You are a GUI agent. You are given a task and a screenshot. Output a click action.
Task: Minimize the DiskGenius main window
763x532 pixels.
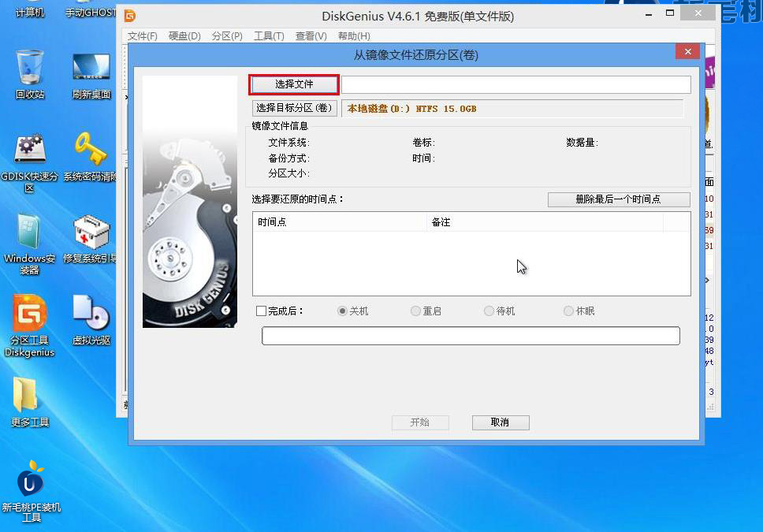click(x=648, y=14)
